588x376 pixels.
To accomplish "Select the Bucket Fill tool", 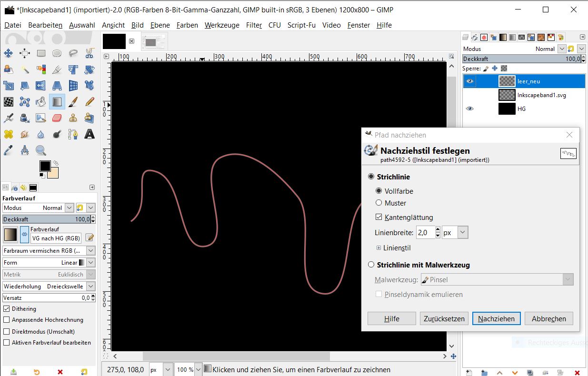I will pos(40,102).
